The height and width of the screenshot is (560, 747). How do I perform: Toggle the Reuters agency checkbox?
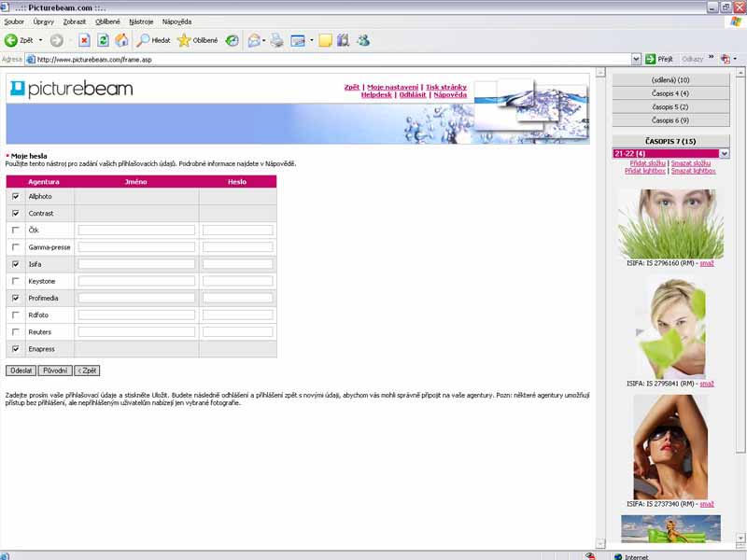15,331
